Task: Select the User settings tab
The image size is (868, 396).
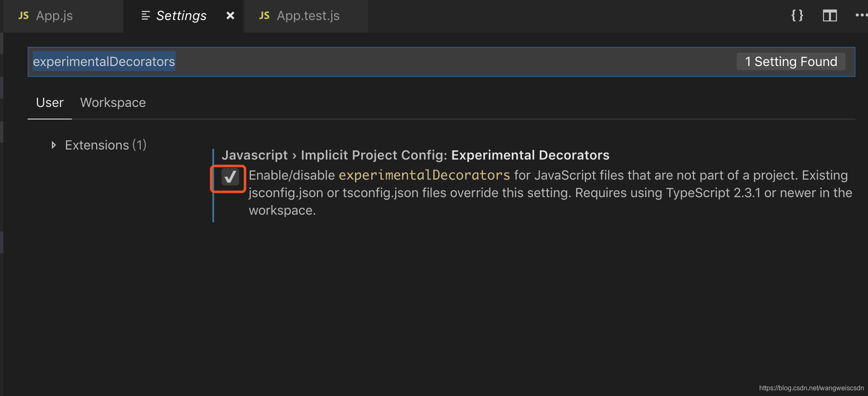Action: click(49, 102)
